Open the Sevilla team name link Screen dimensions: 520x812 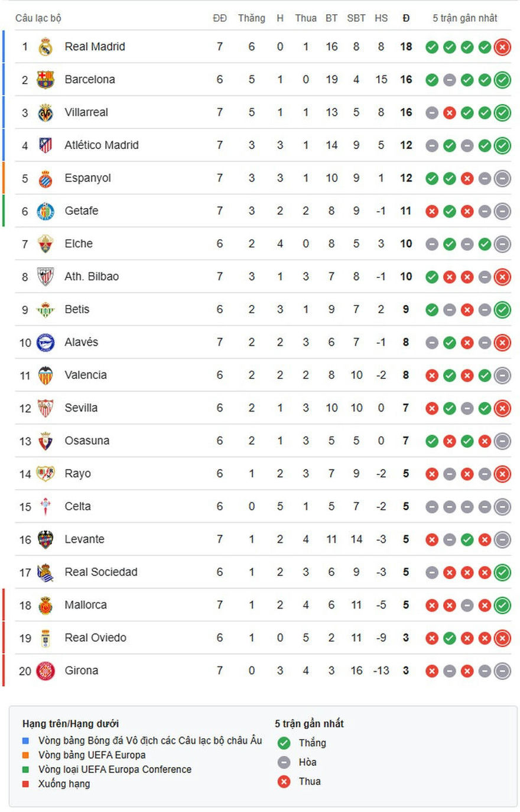tap(81, 407)
